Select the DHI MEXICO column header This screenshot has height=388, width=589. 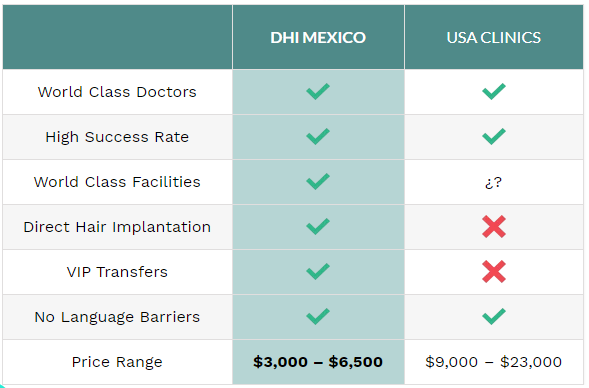coord(318,38)
